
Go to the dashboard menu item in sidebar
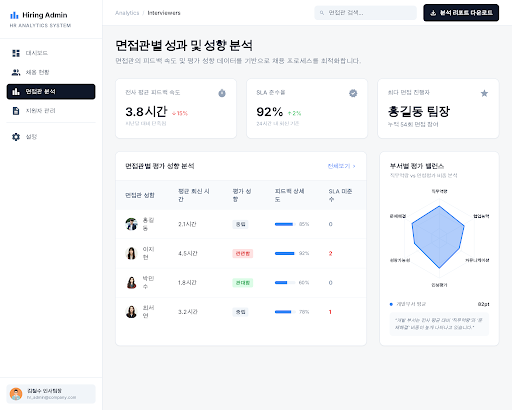pyautogui.click(x=51, y=53)
